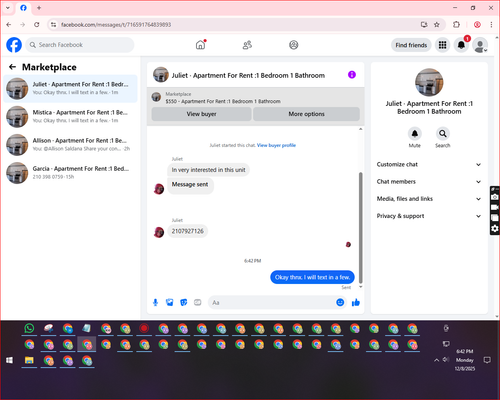Click the chat scrollbar thumb
The image size is (500, 400).
pyautogui.click(x=360, y=228)
